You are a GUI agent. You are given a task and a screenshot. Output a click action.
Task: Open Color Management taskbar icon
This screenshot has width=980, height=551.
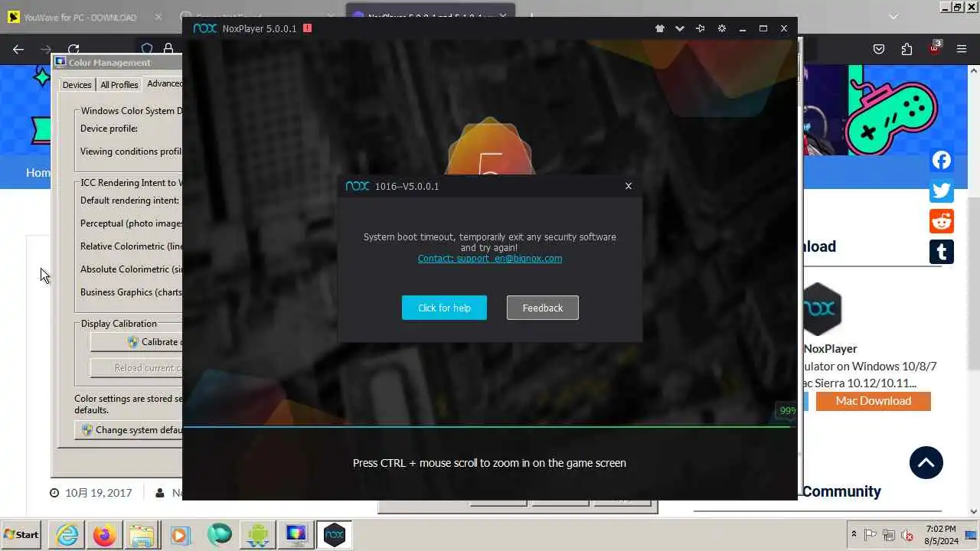296,535
